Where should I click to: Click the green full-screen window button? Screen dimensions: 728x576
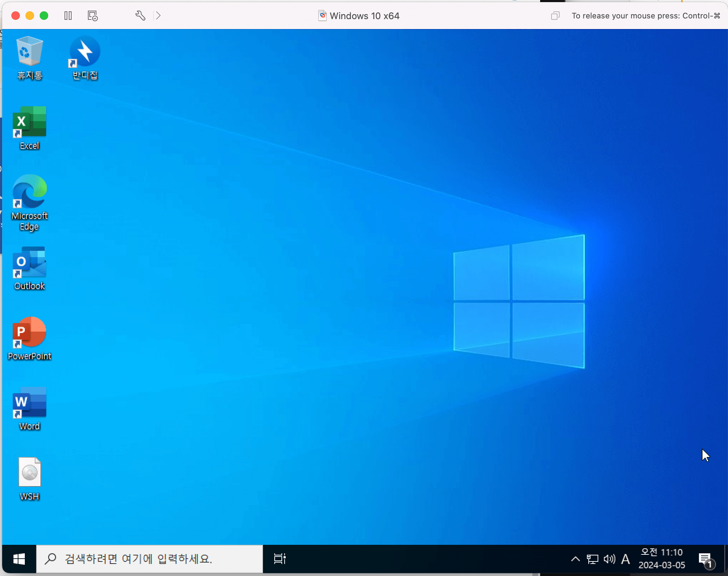44,16
